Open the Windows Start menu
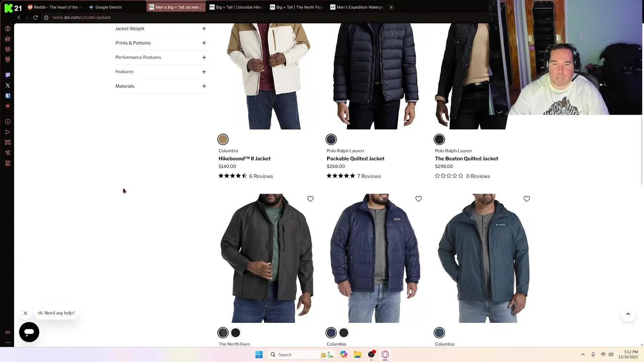644x362 pixels. click(x=259, y=354)
